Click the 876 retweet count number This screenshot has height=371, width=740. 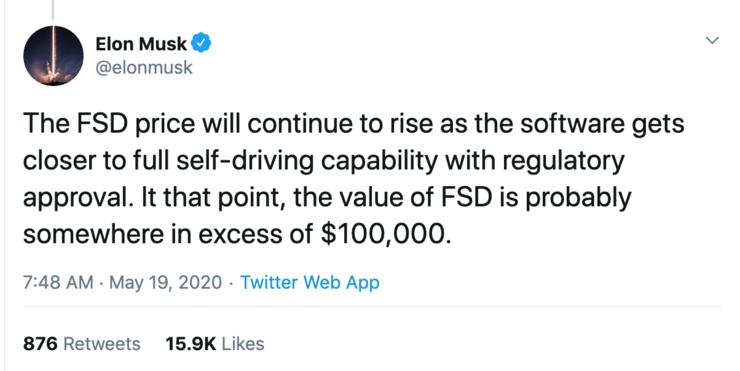[x=40, y=344]
